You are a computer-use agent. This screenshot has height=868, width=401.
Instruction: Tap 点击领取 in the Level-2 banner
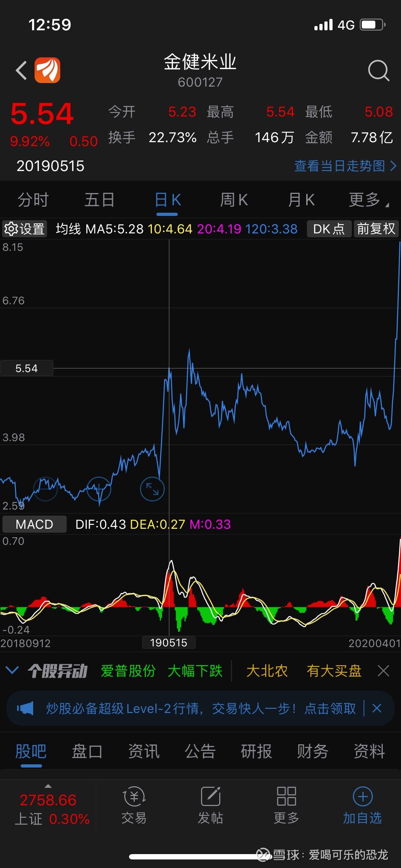tap(330, 708)
